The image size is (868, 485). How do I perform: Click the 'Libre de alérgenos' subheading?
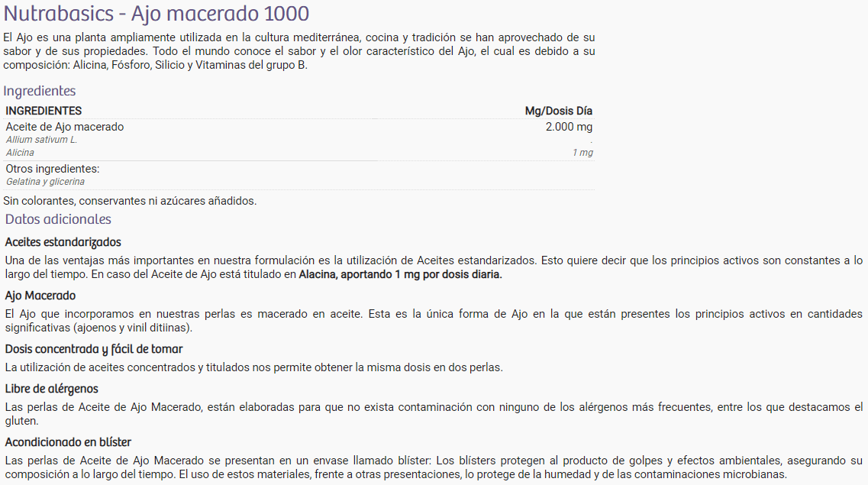click(x=51, y=389)
